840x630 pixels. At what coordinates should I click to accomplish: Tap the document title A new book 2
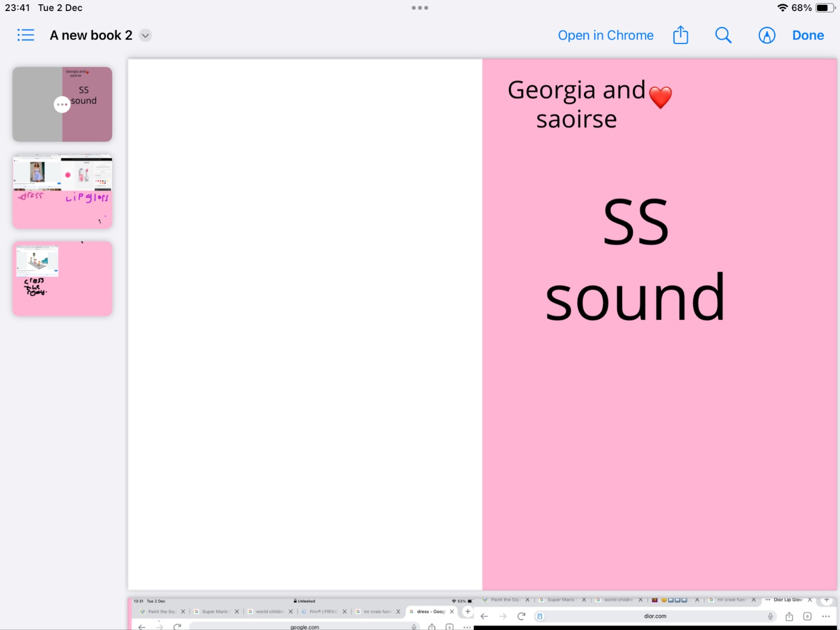click(91, 35)
